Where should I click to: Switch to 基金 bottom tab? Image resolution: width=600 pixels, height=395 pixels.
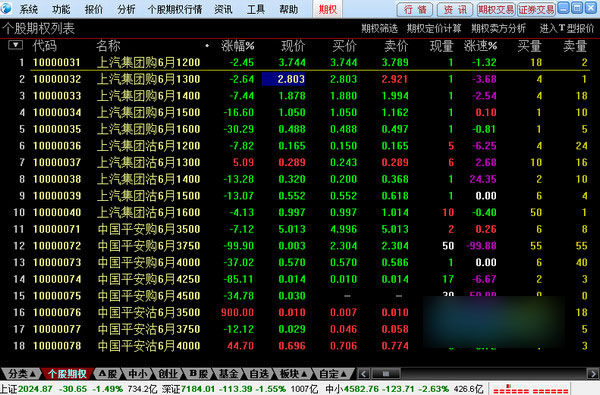(228, 374)
